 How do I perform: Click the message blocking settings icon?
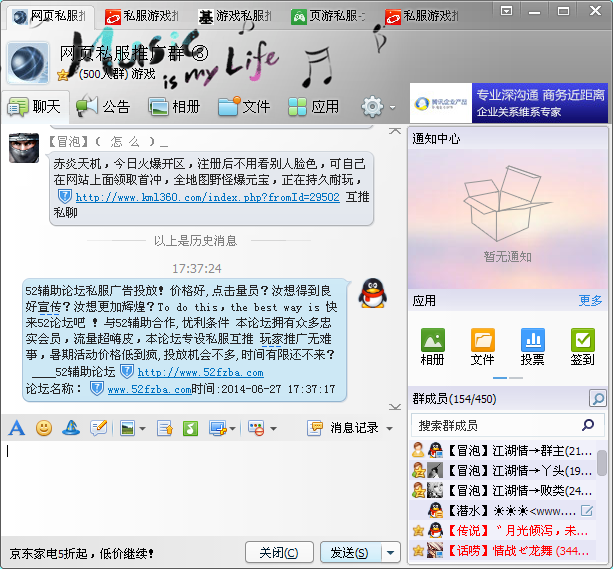(x=256, y=428)
